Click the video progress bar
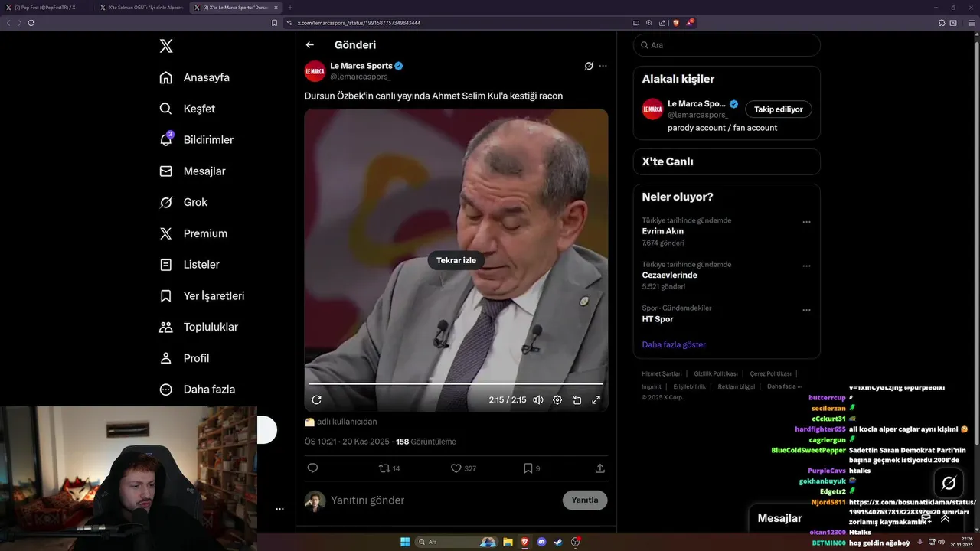 (456, 383)
